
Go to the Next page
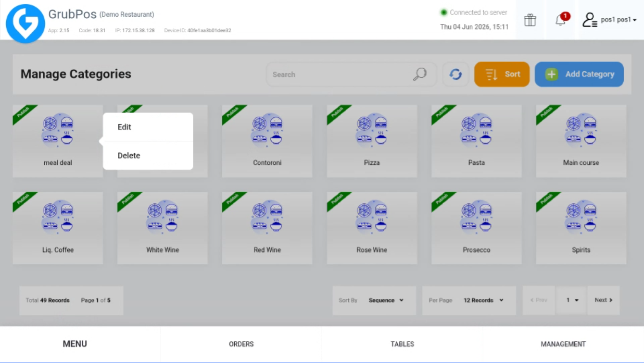(x=603, y=300)
